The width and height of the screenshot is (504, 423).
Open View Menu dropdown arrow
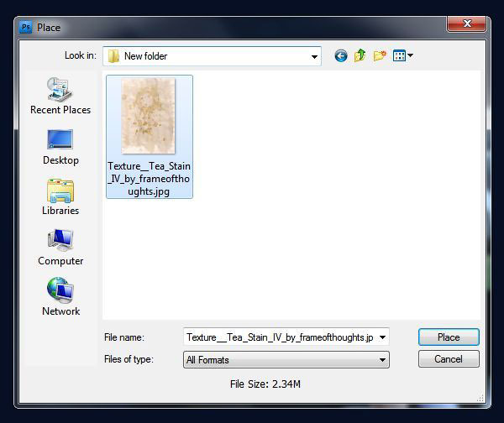click(x=410, y=55)
